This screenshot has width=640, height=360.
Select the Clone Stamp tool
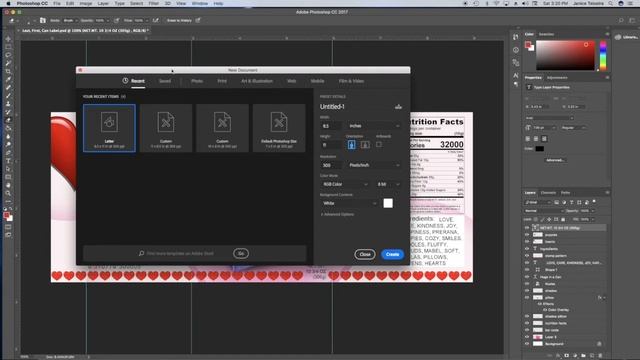[8, 104]
